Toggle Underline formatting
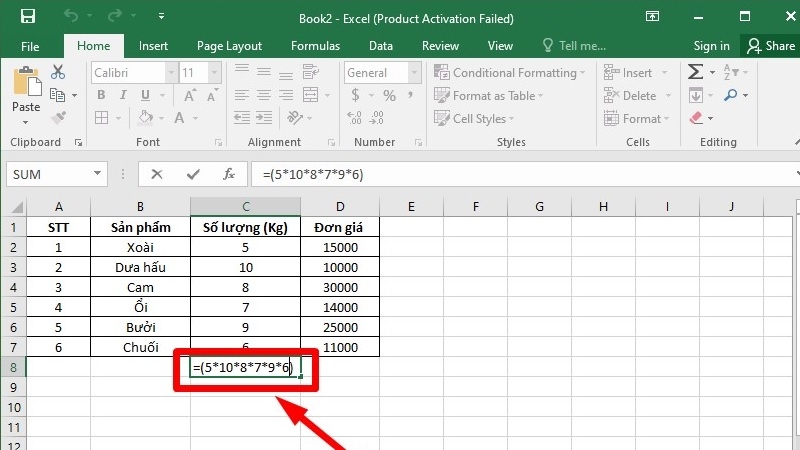The height and width of the screenshot is (450, 800). pos(145,95)
